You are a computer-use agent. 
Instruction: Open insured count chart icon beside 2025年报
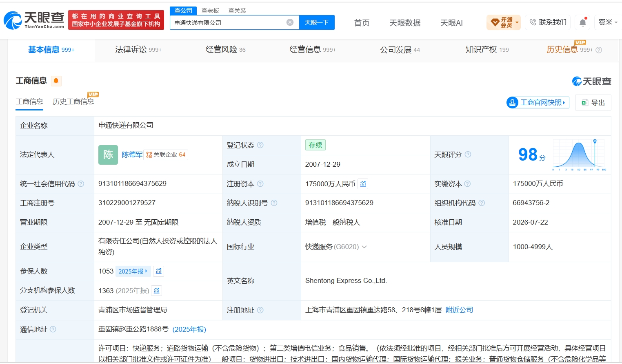click(159, 271)
